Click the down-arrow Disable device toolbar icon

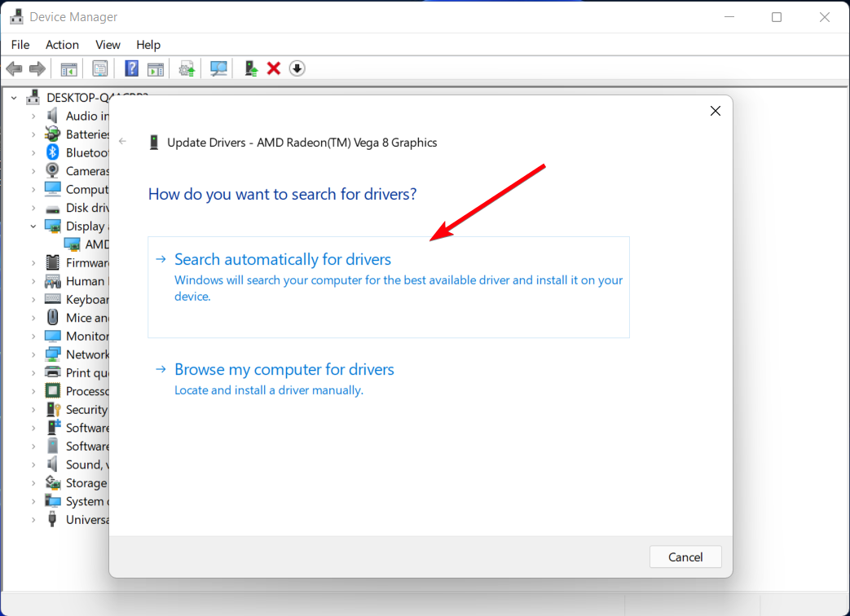(297, 68)
